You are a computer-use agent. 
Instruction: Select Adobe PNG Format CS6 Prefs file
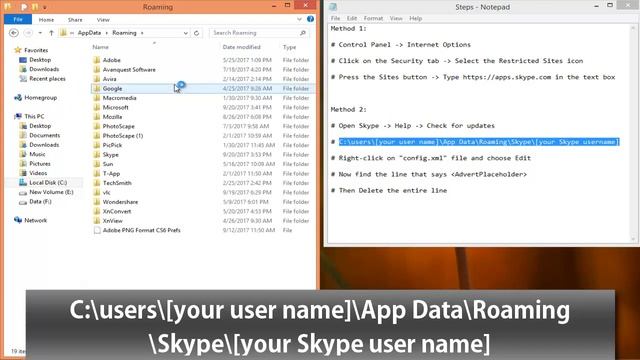point(141,230)
